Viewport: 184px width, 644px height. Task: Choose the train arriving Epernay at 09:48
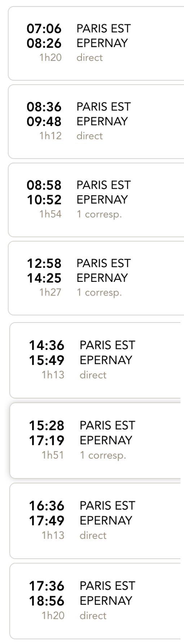(96, 121)
